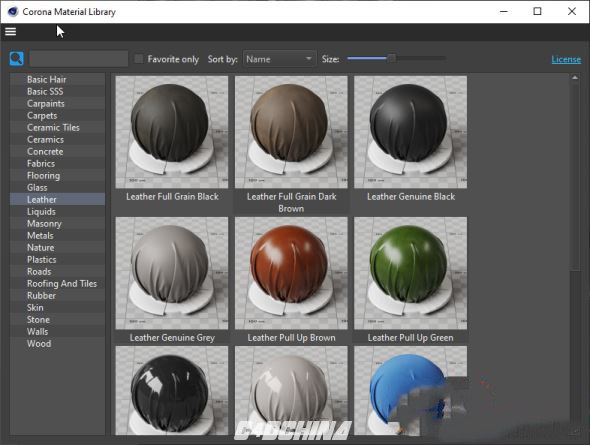
Task: Focus the search text field
Action: click(x=79, y=59)
